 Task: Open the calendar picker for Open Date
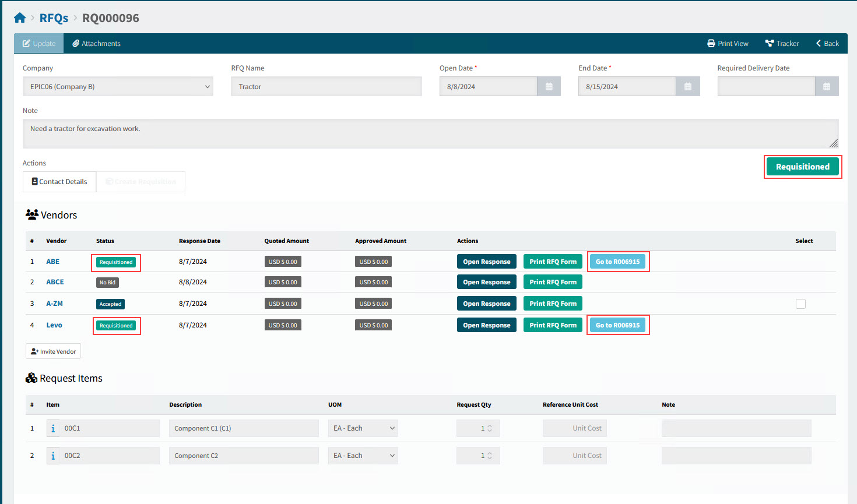click(x=547, y=86)
